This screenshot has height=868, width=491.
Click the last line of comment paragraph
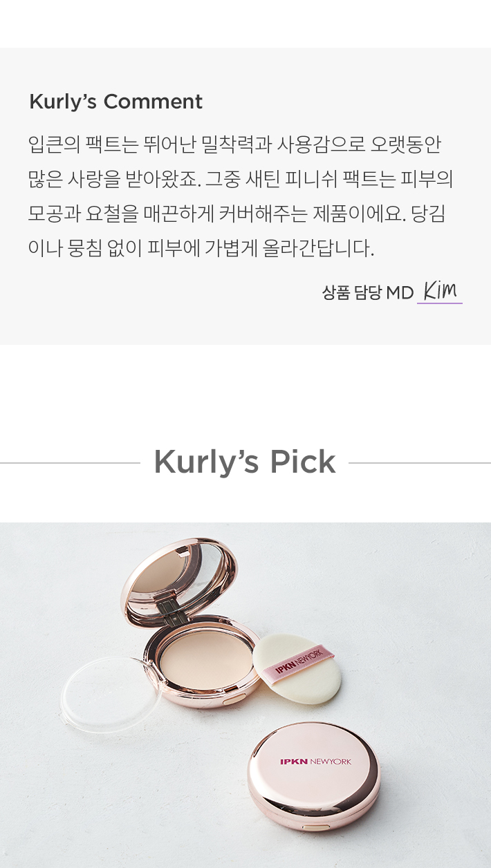click(201, 248)
